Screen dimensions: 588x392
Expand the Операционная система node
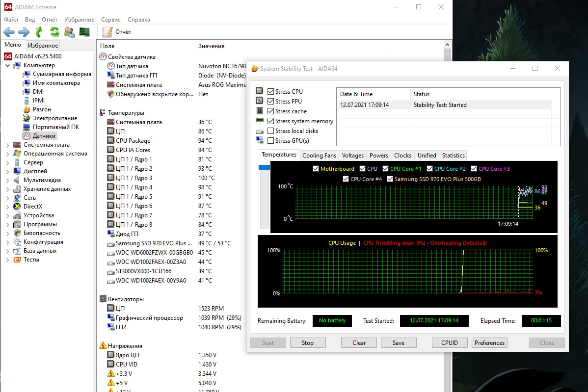point(7,154)
